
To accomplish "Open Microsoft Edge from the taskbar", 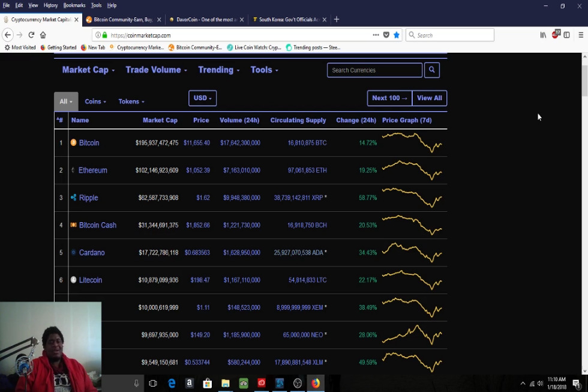I will coord(172,383).
